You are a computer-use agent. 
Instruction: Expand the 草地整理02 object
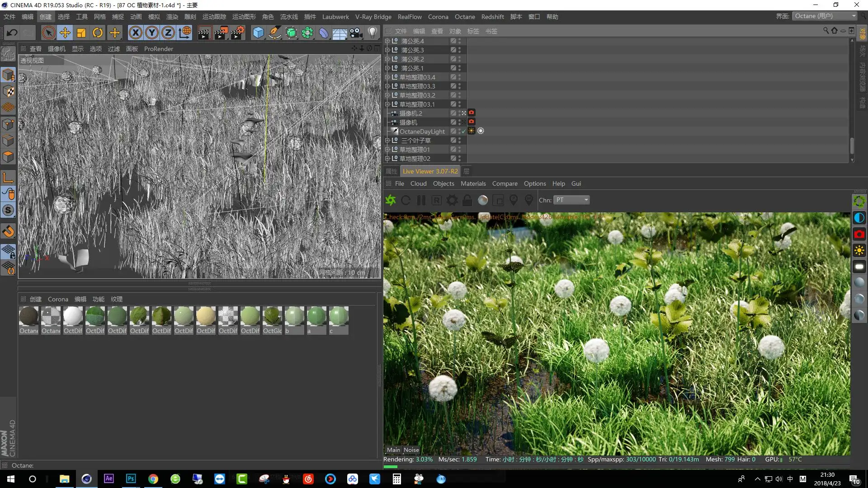tap(387, 159)
